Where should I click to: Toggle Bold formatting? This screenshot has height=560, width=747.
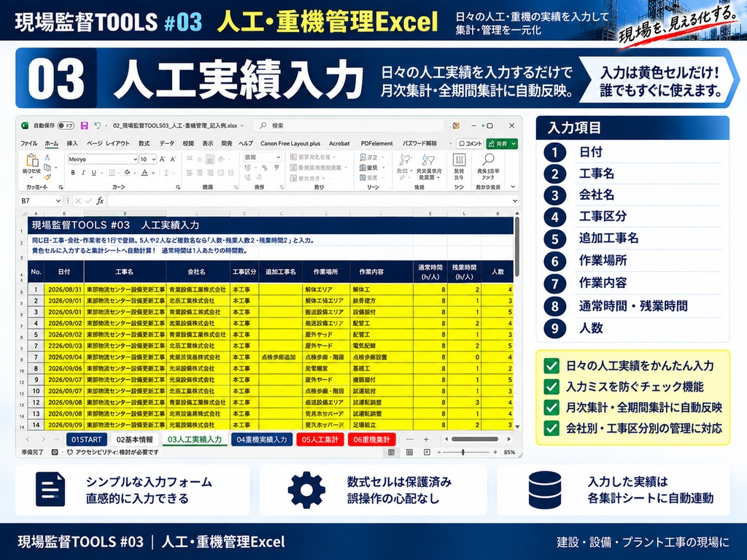click(x=73, y=172)
